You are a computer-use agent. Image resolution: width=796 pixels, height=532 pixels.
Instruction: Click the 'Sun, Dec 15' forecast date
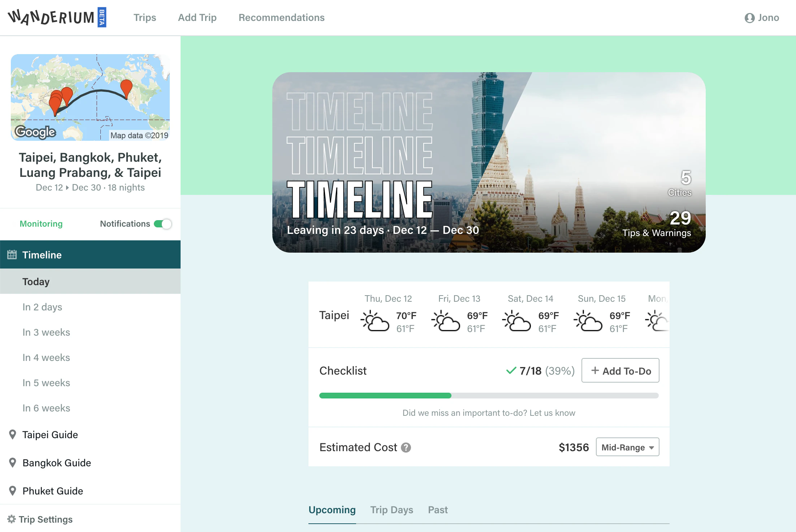(x=602, y=299)
